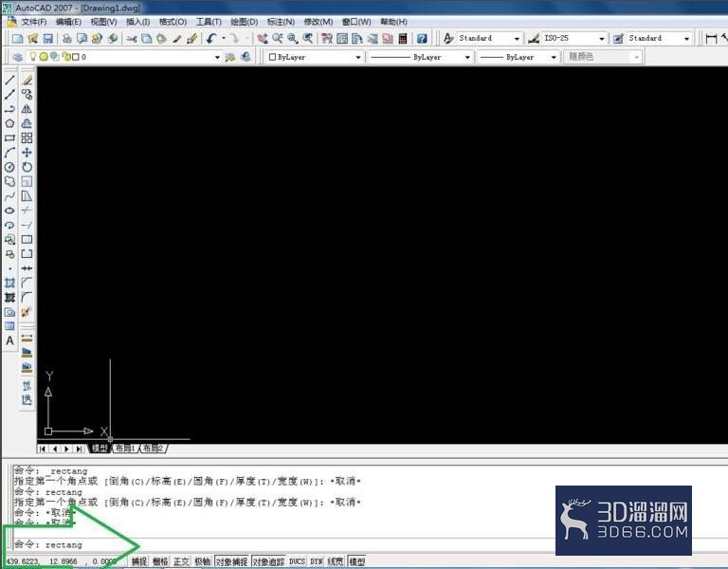Open the Layer Properties Manager icon
Image resolution: width=728 pixels, height=569 pixels.
click(18, 57)
